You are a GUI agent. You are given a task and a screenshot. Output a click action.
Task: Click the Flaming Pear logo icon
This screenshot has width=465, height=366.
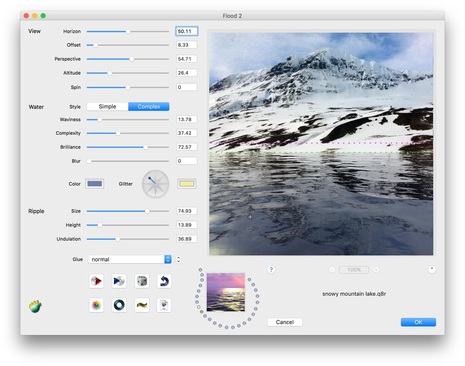[x=35, y=306]
